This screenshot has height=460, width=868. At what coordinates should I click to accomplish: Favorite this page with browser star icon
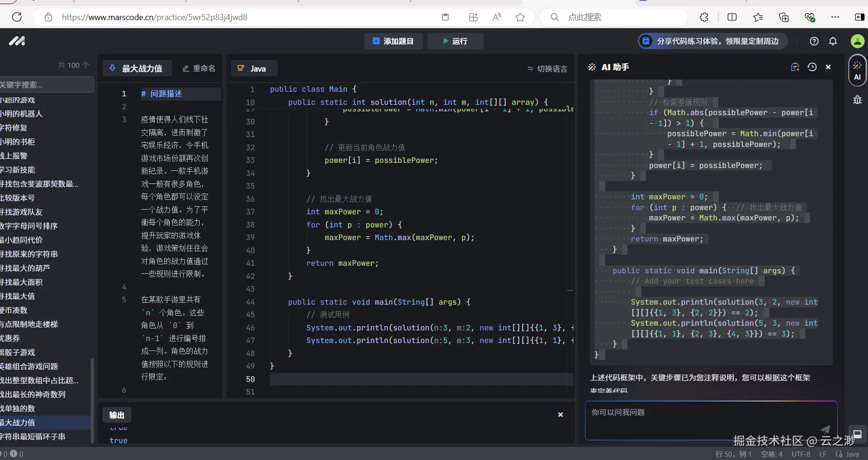tap(520, 17)
